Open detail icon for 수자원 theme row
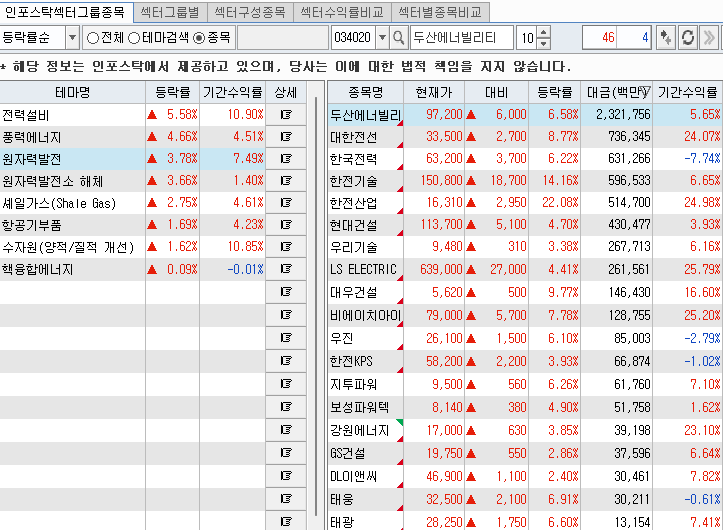The height and width of the screenshot is (530, 723). point(286,247)
